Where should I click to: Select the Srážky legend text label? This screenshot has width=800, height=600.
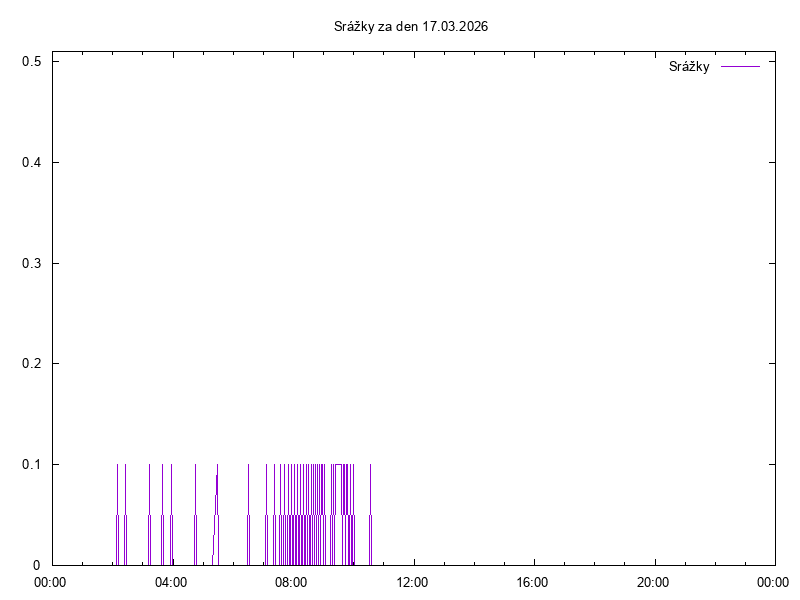coord(689,67)
